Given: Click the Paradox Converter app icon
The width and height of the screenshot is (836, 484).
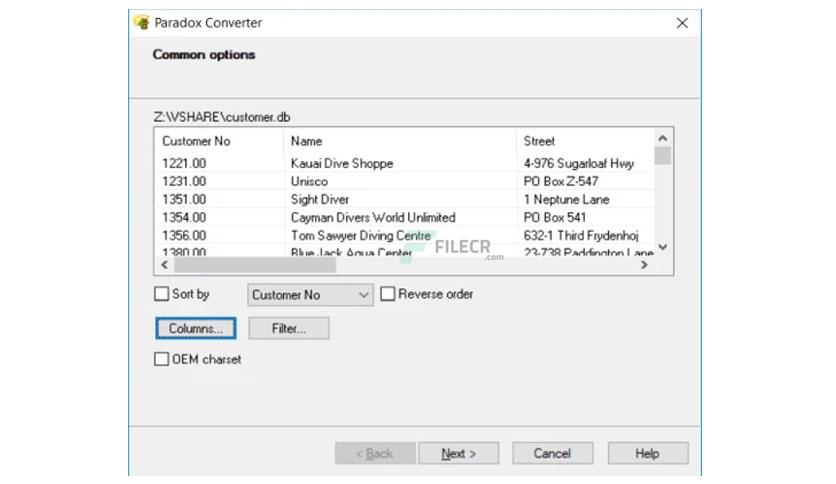Looking at the screenshot, I should 142,22.
